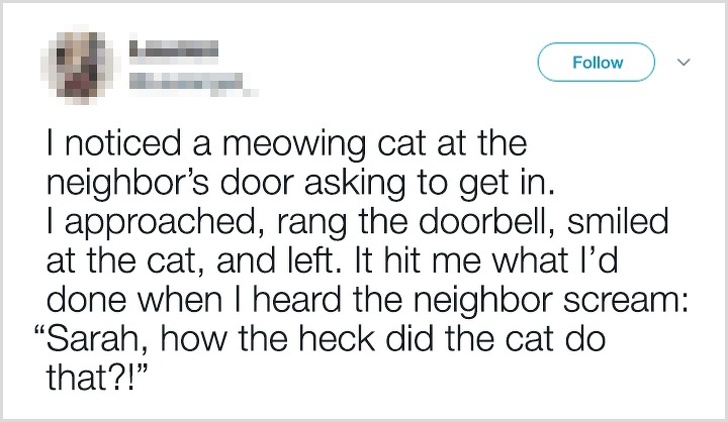Image resolution: width=728 pixels, height=422 pixels.
Task: Click the word "scream" in the tweet
Action: click(625, 300)
